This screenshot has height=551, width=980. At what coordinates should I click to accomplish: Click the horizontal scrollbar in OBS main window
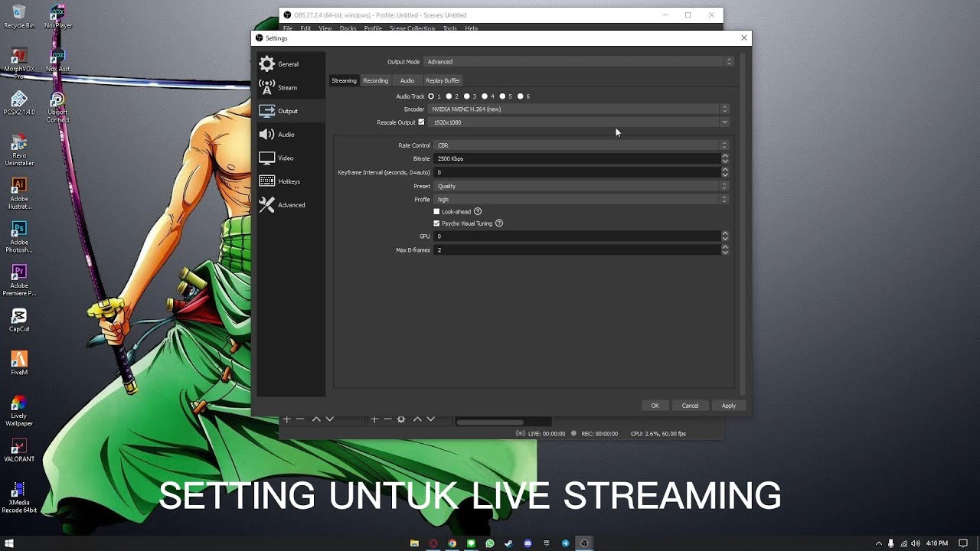point(490,422)
